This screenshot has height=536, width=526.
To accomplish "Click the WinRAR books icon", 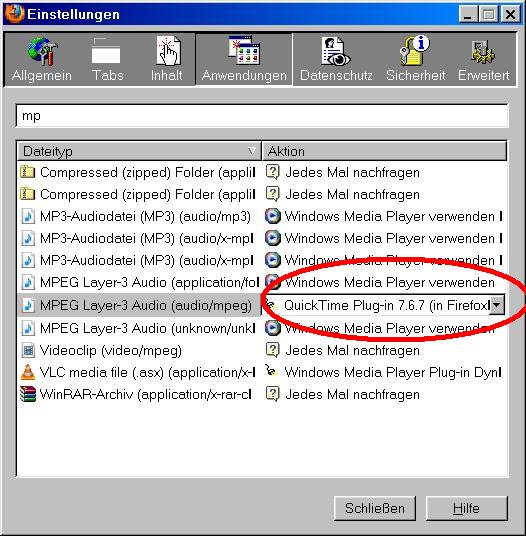I will click(28, 394).
